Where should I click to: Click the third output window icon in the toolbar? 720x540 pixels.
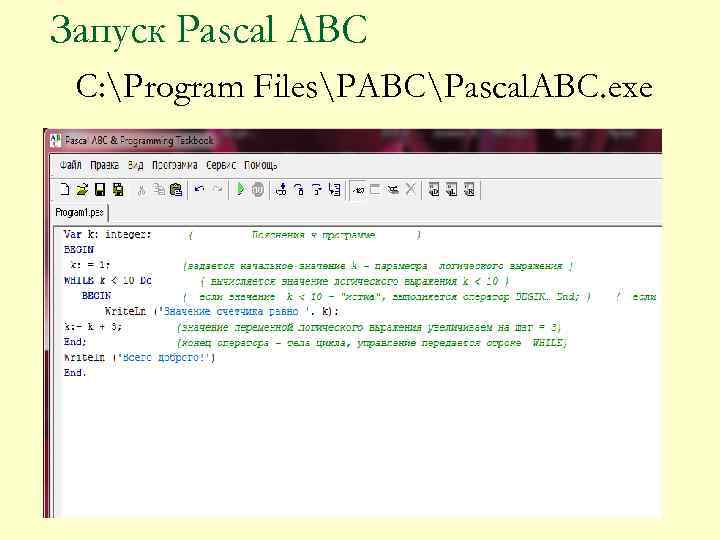pos(469,190)
